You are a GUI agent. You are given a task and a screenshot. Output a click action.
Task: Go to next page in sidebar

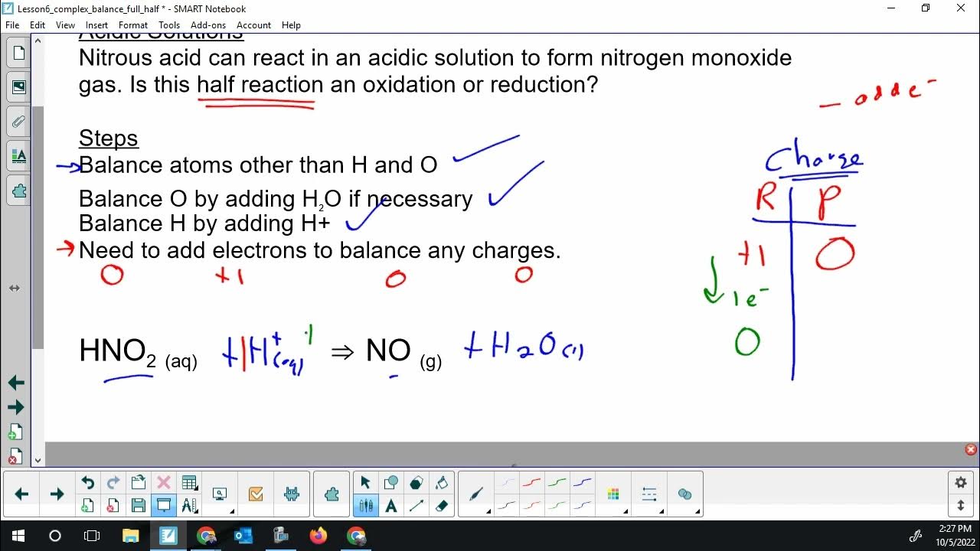click(15, 407)
